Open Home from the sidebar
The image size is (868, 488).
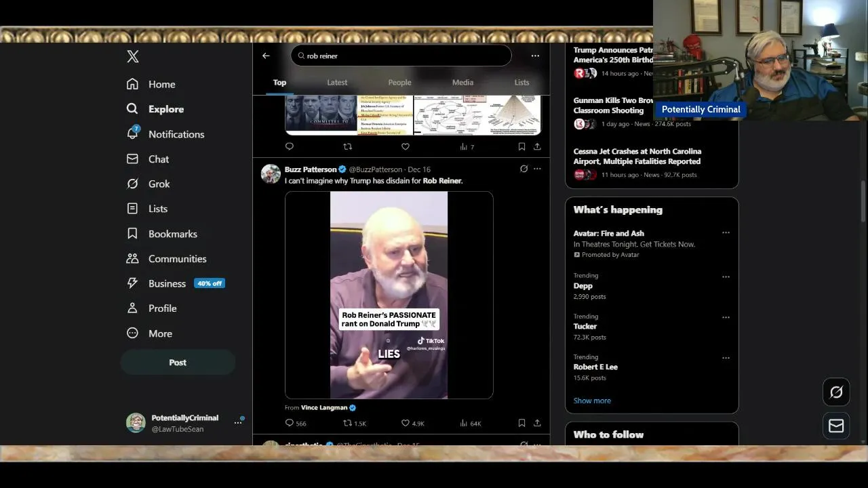coord(151,84)
